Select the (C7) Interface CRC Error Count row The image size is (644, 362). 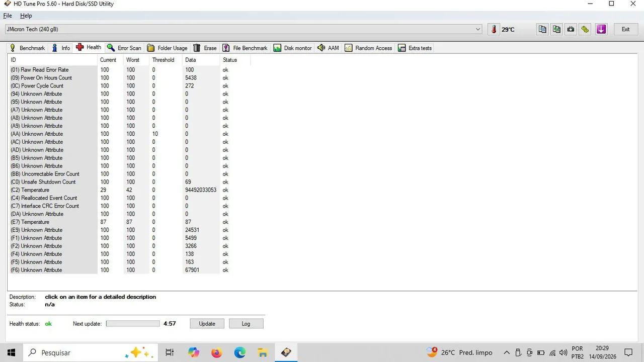(x=128, y=206)
